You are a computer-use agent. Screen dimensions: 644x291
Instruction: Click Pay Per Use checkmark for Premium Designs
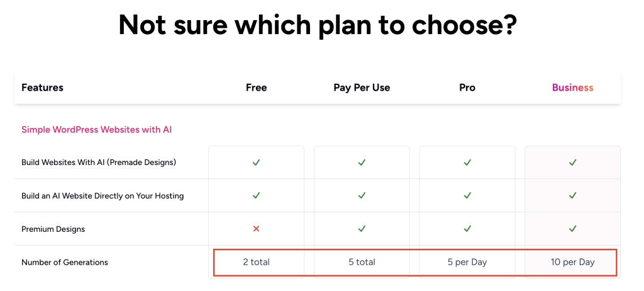[362, 229]
